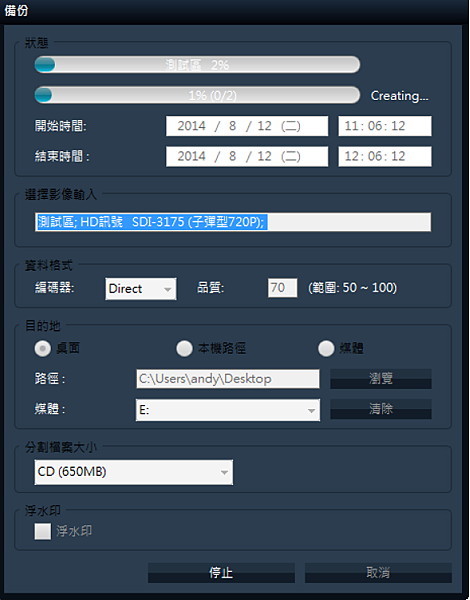
Task: Click the 測試區 2% progress bar
Action: tap(197, 65)
